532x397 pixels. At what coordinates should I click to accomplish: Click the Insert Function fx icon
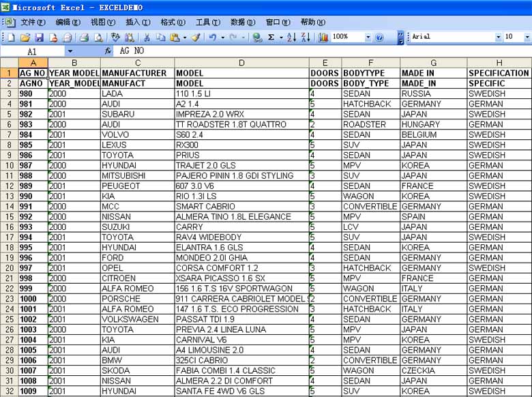[108, 51]
